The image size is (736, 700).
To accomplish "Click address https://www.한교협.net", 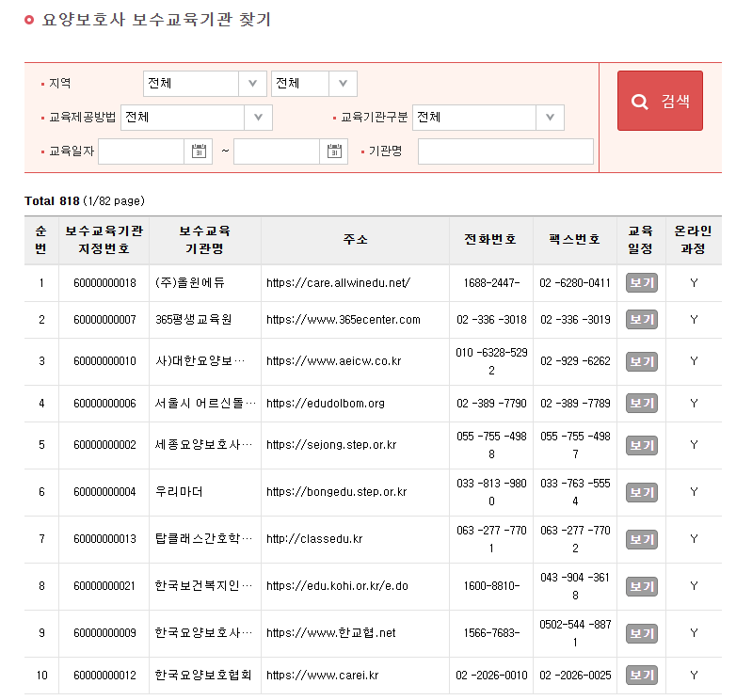I will pyautogui.click(x=331, y=632).
